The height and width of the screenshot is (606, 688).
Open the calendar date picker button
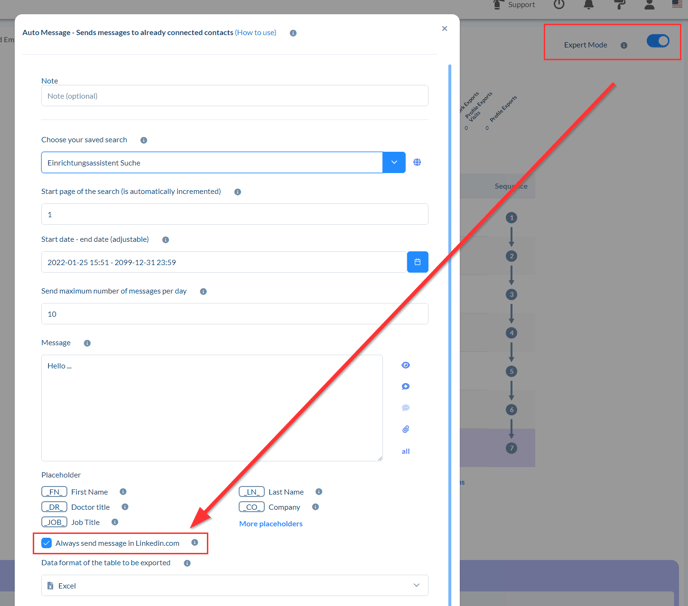[417, 262]
